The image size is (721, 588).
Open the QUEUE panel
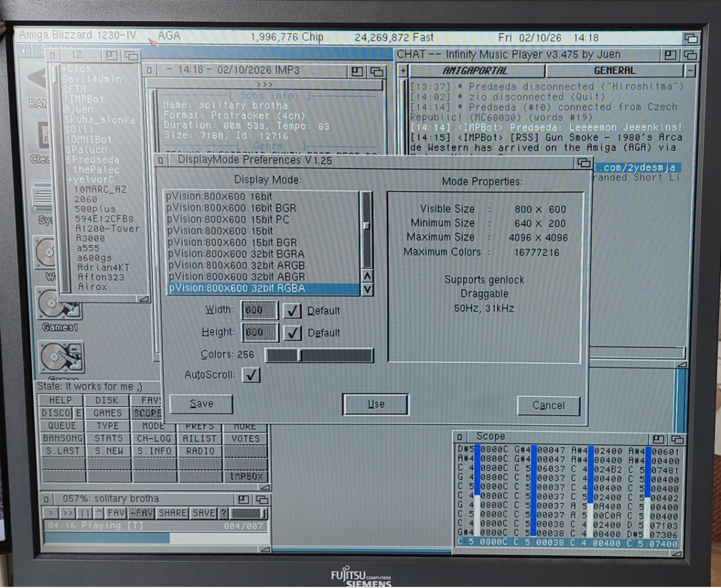[x=62, y=426]
